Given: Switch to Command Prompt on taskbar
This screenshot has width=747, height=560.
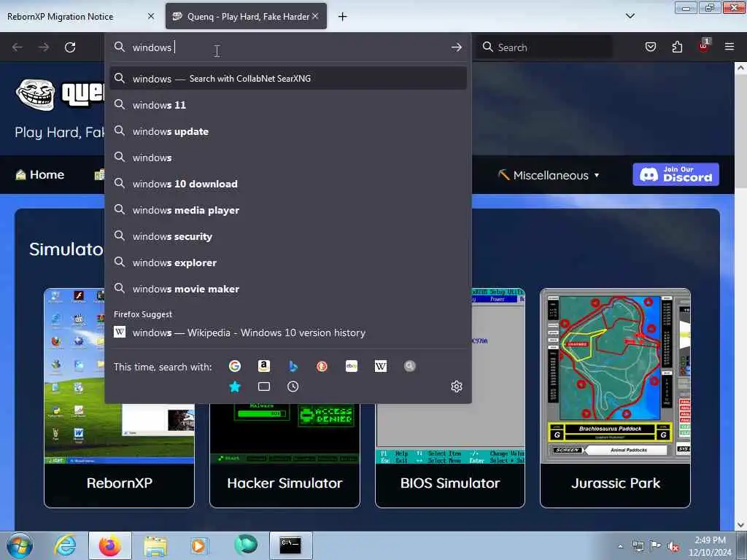Looking at the screenshot, I should pos(290,545).
